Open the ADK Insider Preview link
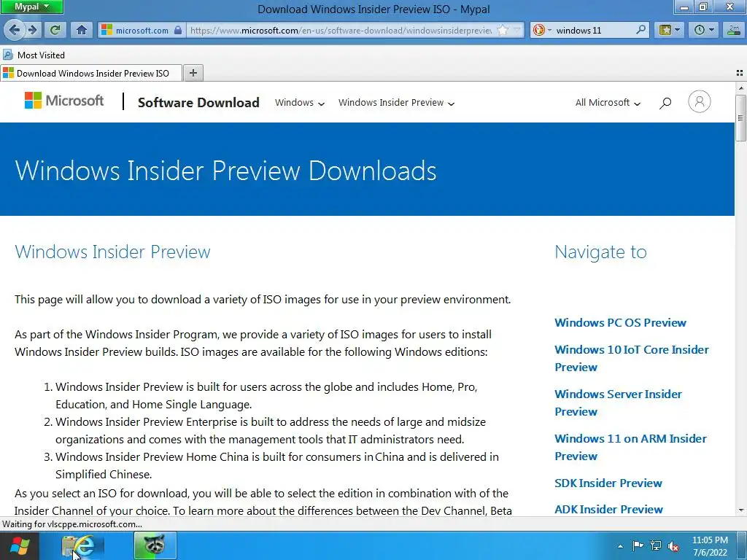The image size is (747, 560). 609,509
